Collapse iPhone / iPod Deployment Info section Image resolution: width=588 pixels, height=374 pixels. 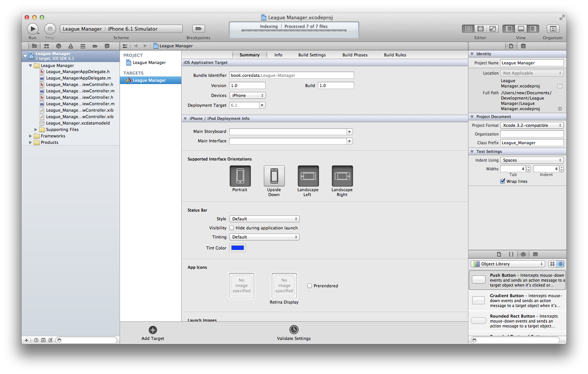(185, 118)
